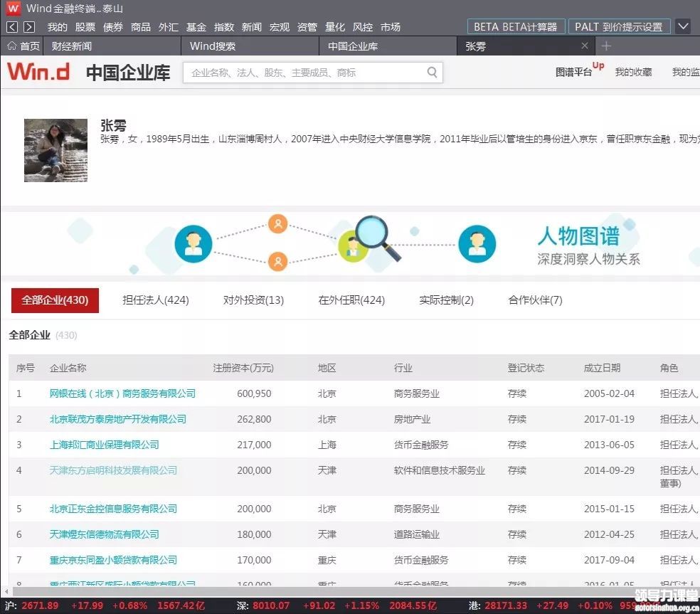Select the 实际控制(2) tab
The image size is (700, 614).
(x=446, y=300)
